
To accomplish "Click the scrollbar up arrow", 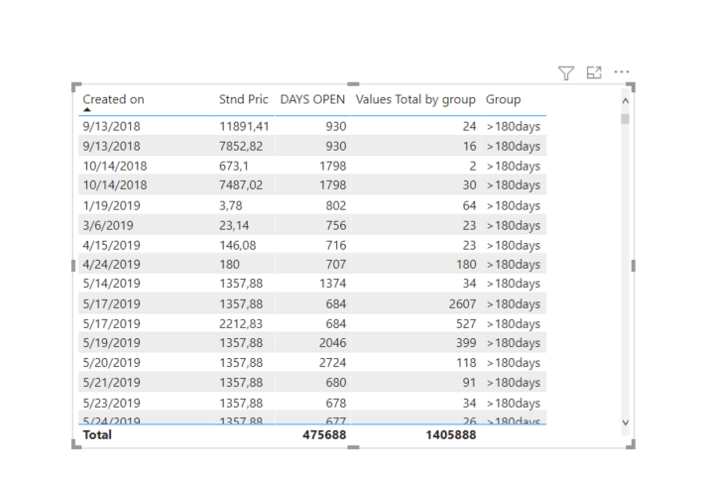I will click(625, 101).
